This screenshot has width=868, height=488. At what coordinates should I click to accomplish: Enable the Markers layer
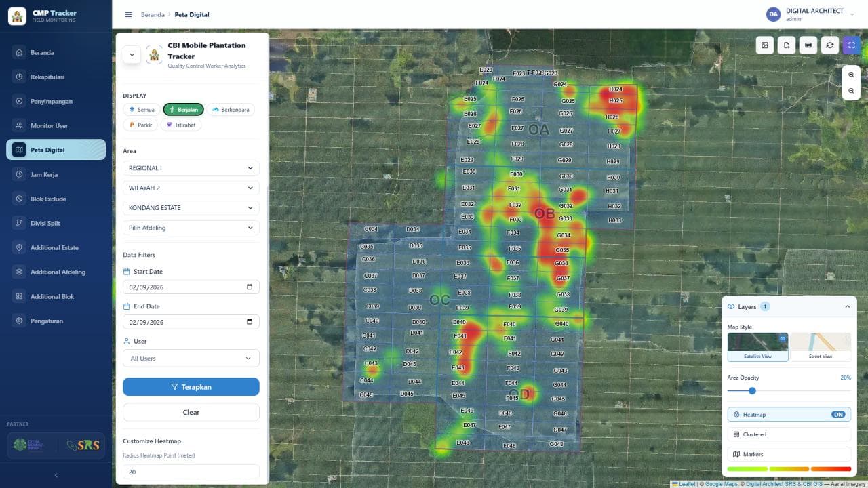point(789,454)
